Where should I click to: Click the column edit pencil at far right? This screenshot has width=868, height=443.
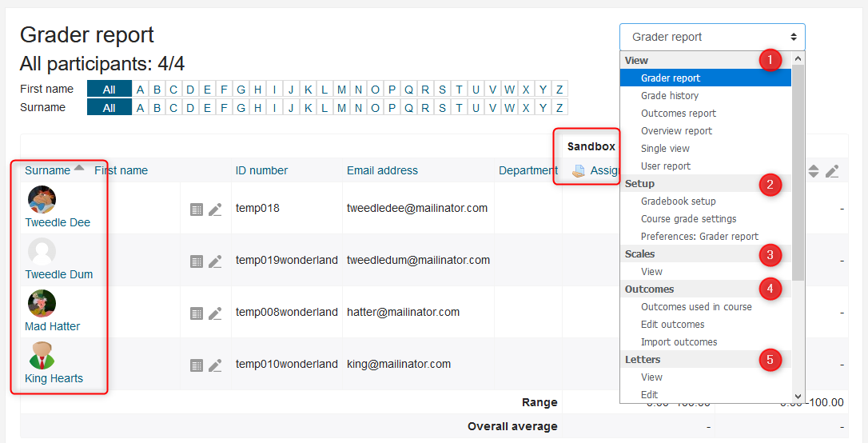coord(832,171)
